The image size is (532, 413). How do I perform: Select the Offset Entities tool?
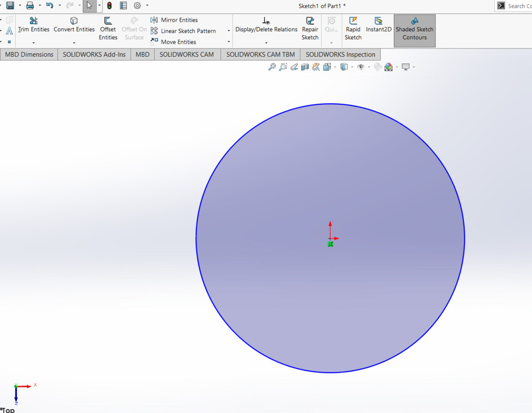pos(108,29)
